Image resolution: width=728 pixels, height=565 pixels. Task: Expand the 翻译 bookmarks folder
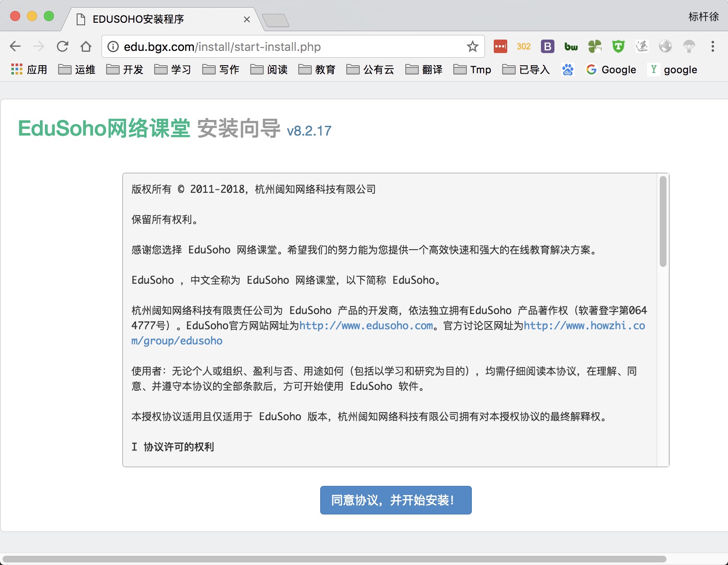424,69
